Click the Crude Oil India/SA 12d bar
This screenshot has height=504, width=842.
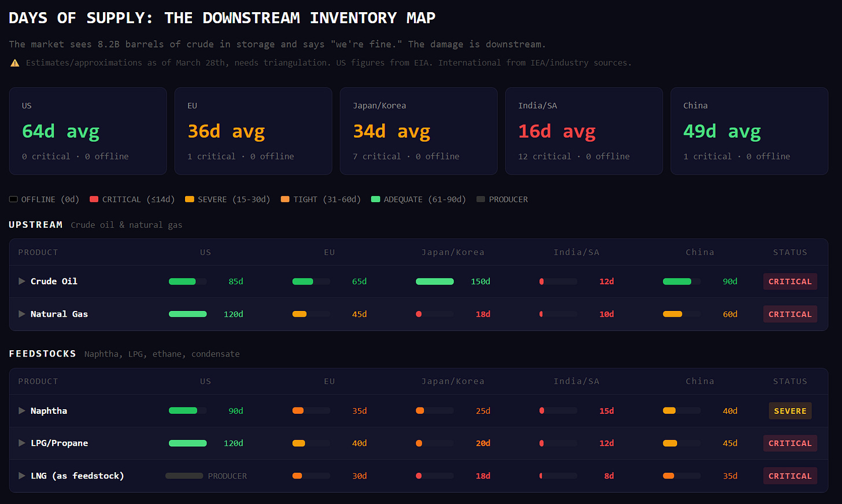click(x=558, y=281)
